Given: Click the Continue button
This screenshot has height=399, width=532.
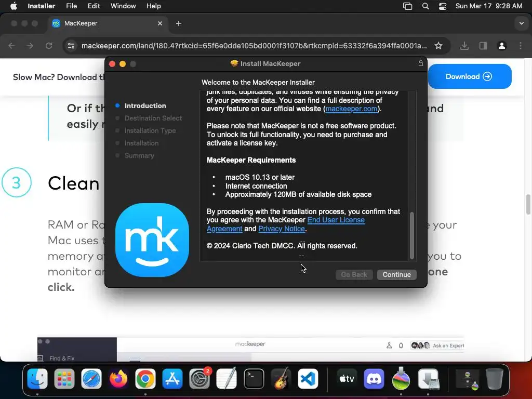Looking at the screenshot, I should [396, 274].
